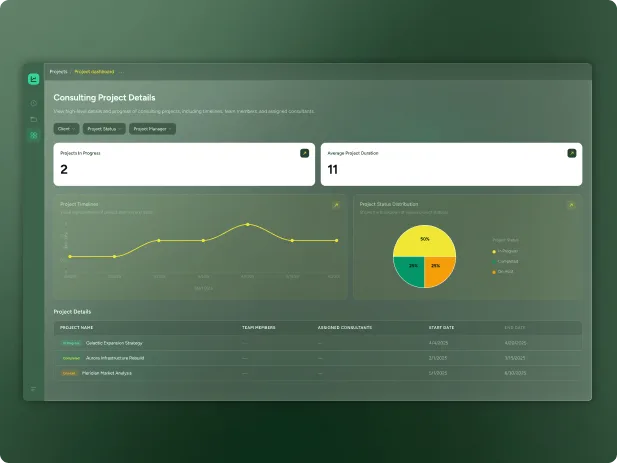617x463 pixels.
Task: Click the yellow 50% pie slice
Action: click(425, 239)
